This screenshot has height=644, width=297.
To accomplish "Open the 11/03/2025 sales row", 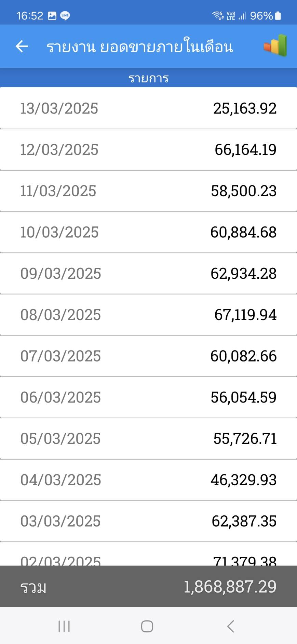I will tap(148, 191).
